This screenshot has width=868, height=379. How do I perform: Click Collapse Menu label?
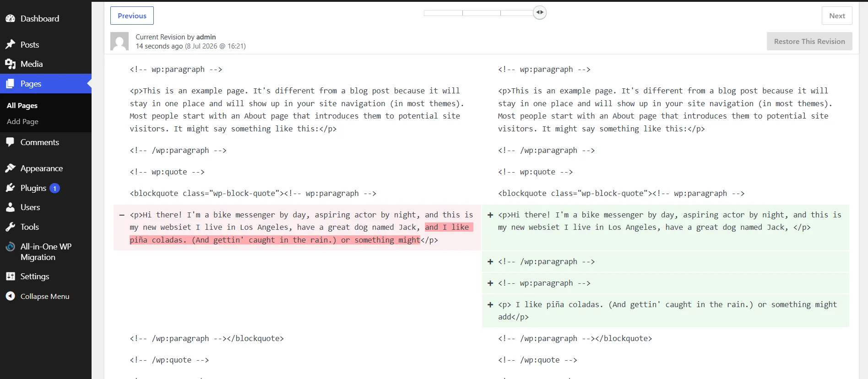tap(45, 296)
